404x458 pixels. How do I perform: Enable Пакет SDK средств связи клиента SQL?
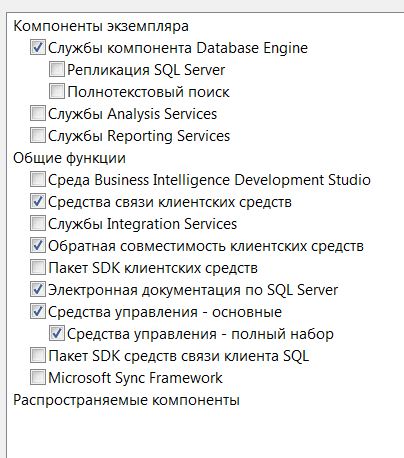38,355
